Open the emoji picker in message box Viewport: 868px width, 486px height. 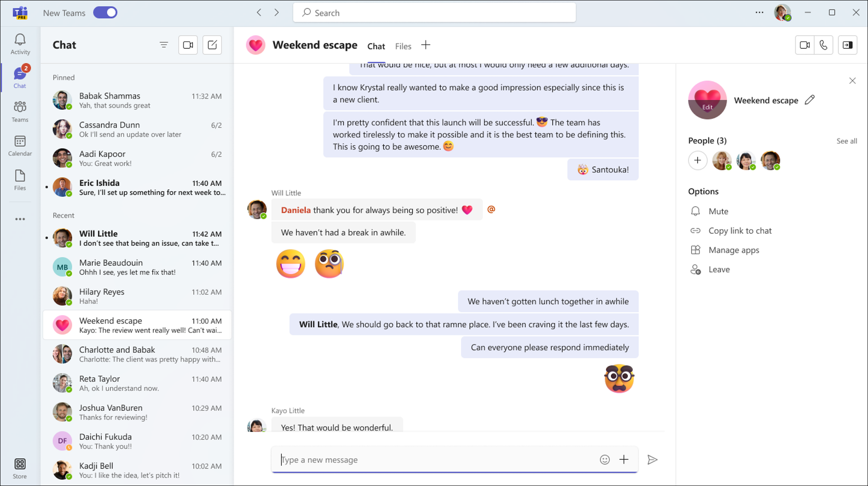click(605, 460)
